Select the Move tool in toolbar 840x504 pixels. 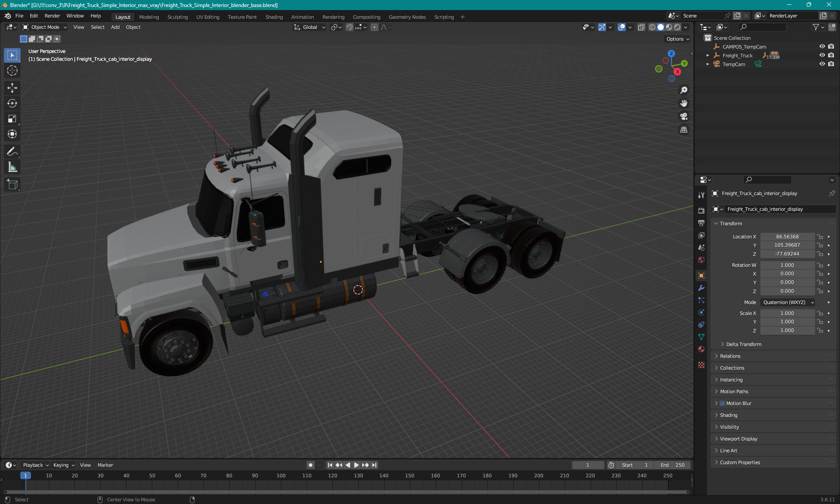tap(12, 87)
